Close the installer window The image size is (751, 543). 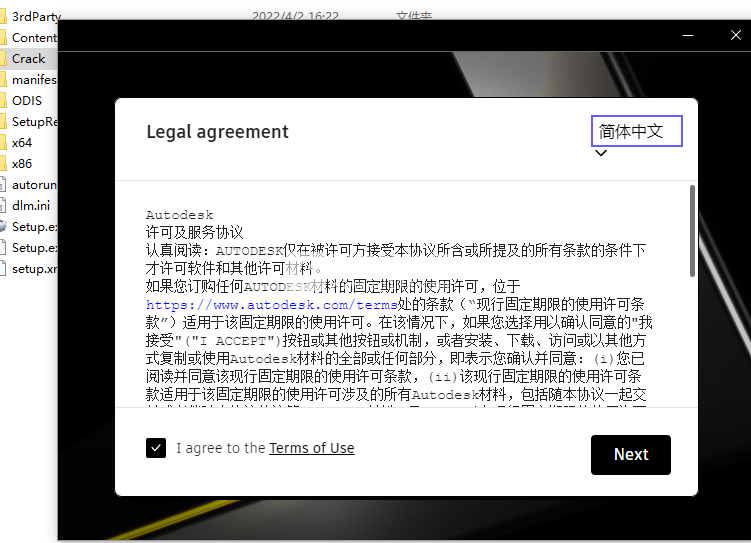(x=736, y=35)
